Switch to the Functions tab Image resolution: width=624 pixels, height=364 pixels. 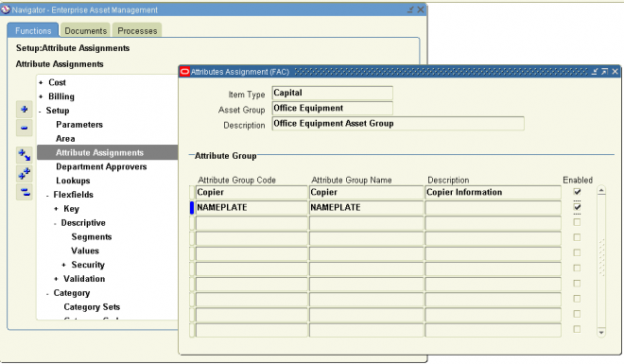(x=33, y=30)
